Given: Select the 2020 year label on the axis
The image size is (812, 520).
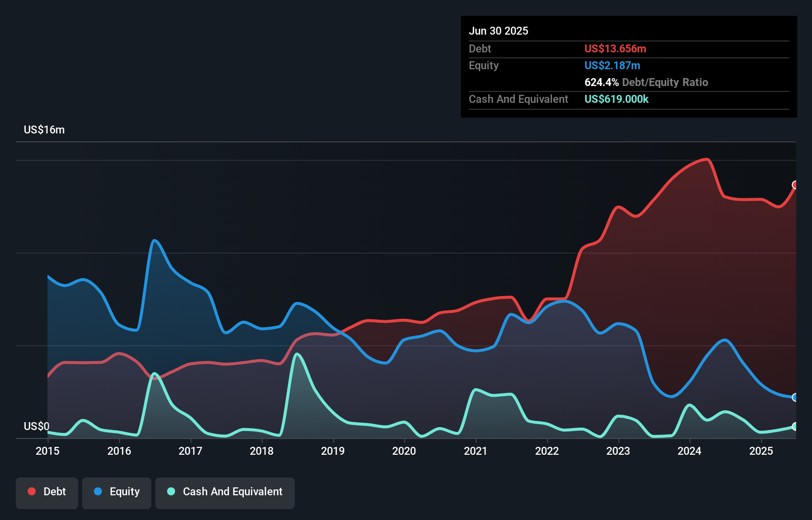Looking at the screenshot, I should click(x=404, y=451).
